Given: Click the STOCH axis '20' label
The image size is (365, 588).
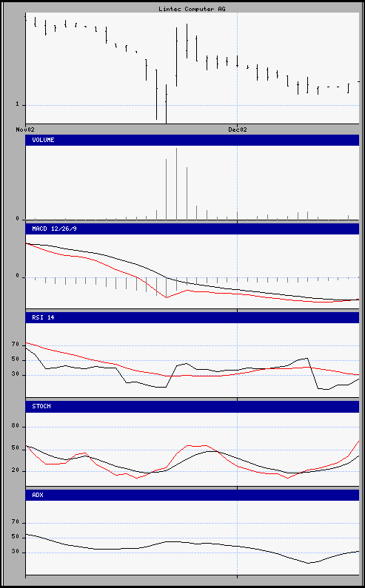Looking at the screenshot, I should pyautogui.click(x=15, y=470).
